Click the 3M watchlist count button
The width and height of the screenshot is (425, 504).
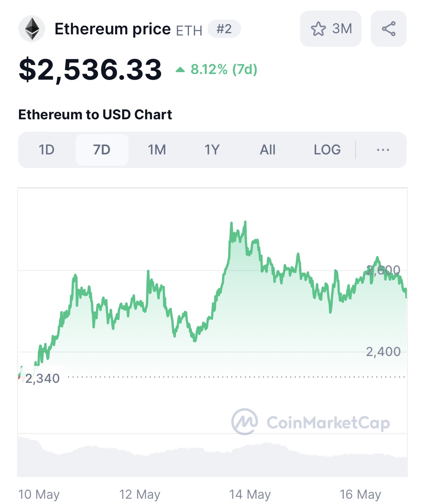[x=331, y=29]
